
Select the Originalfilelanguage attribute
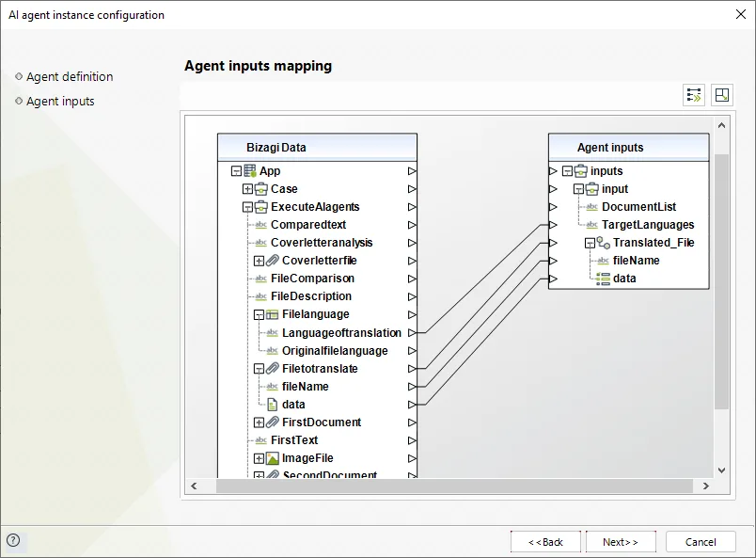pyautogui.click(x=335, y=351)
